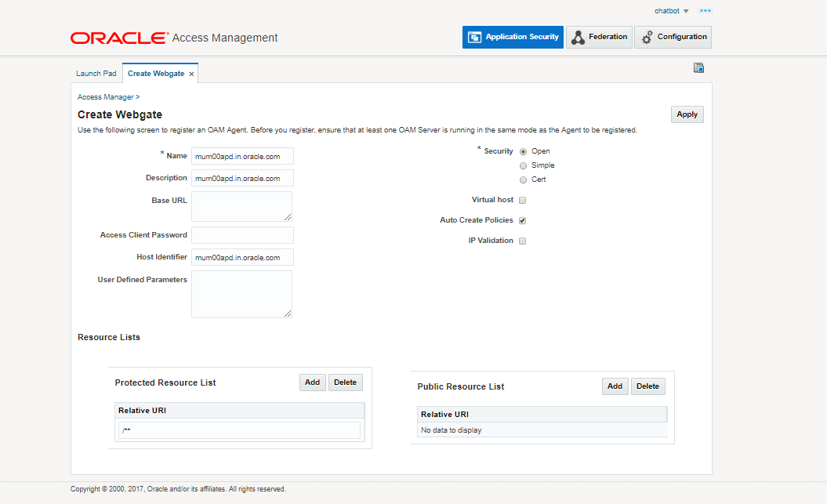Click the Base URL resize handle
The width and height of the screenshot is (827, 504).
click(288, 217)
